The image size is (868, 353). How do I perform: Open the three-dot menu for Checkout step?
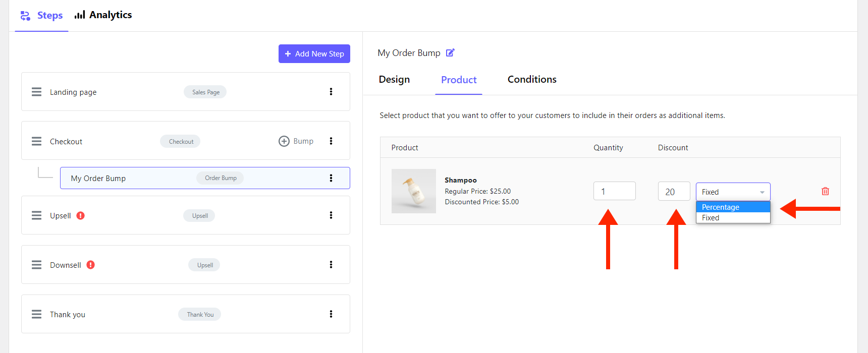point(331,141)
